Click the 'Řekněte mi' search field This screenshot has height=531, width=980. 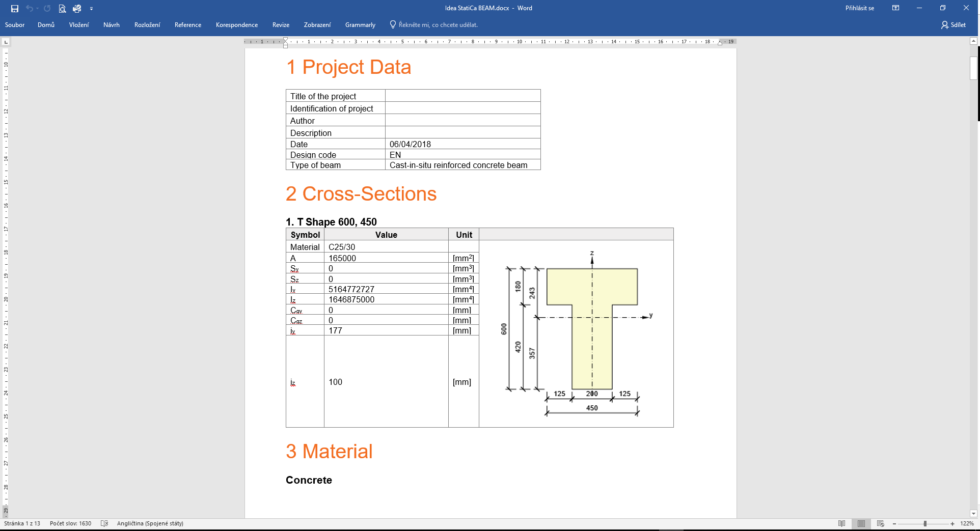438,24
